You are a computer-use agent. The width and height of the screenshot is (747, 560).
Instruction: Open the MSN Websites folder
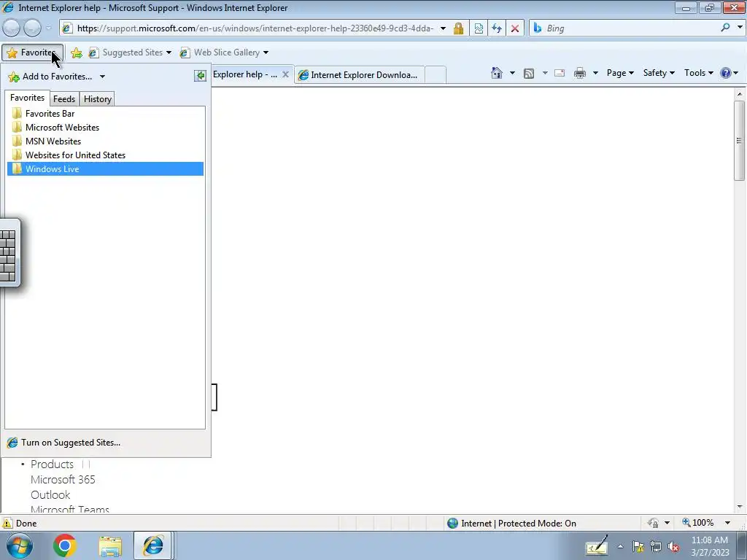(105, 141)
